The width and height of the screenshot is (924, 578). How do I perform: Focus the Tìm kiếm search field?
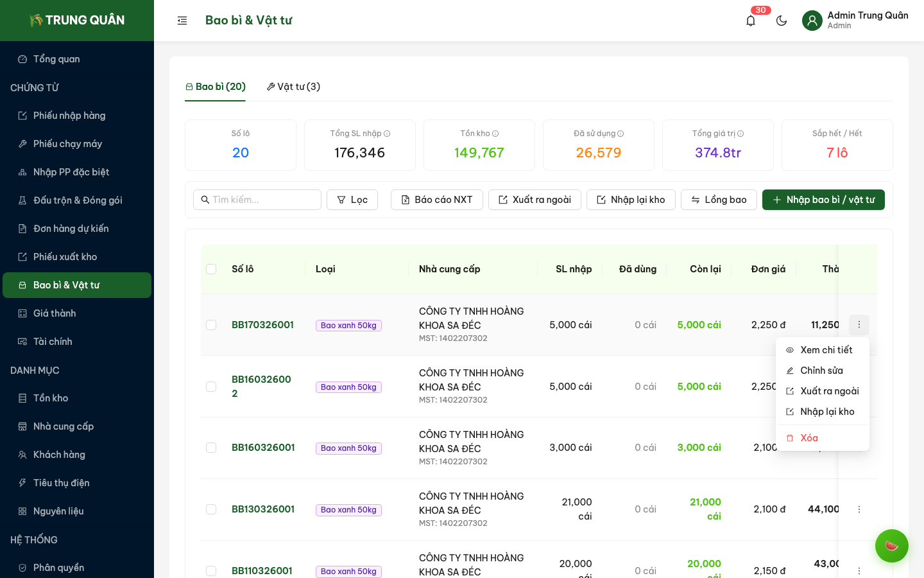click(x=257, y=200)
